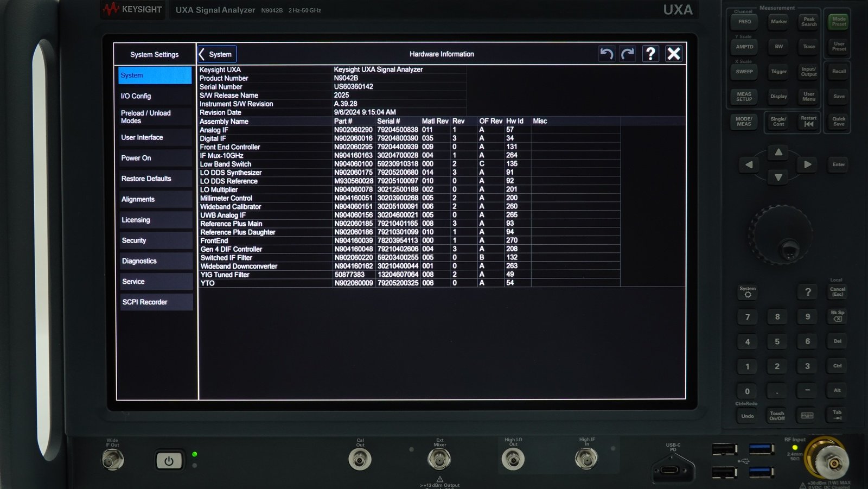Hit the MODE/MEAS hardkey

click(744, 122)
